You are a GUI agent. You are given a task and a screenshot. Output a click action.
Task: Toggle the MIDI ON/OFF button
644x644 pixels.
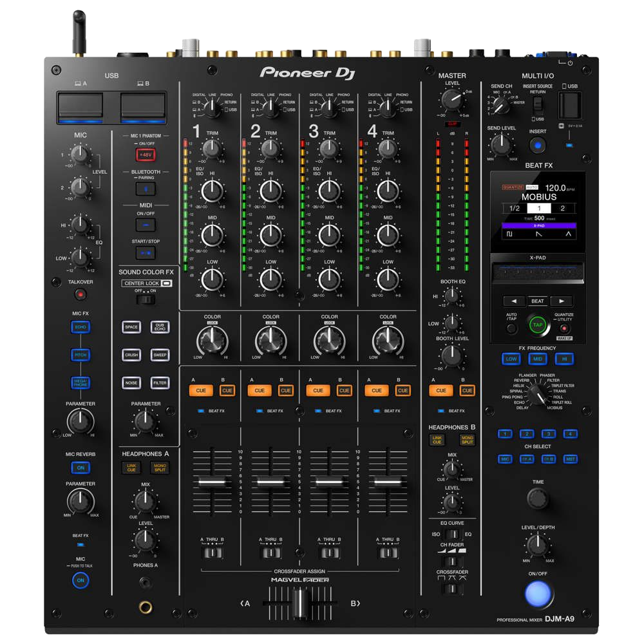click(x=146, y=225)
